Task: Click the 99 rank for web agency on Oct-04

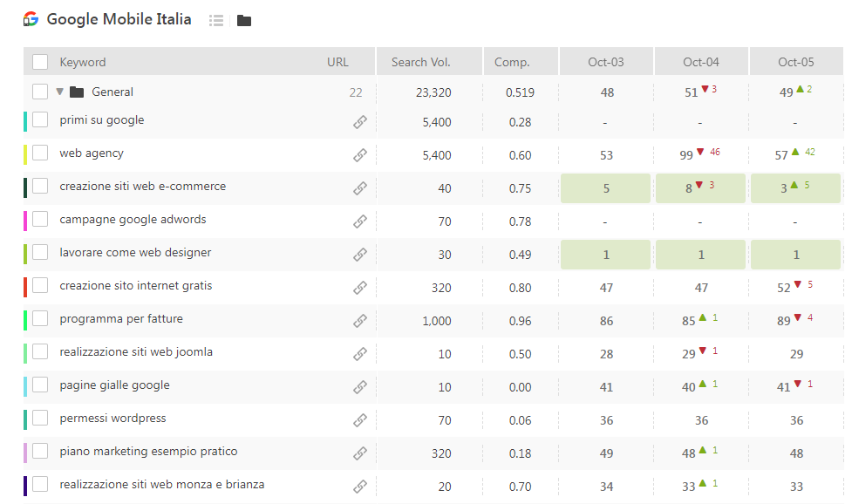Action: coord(685,155)
